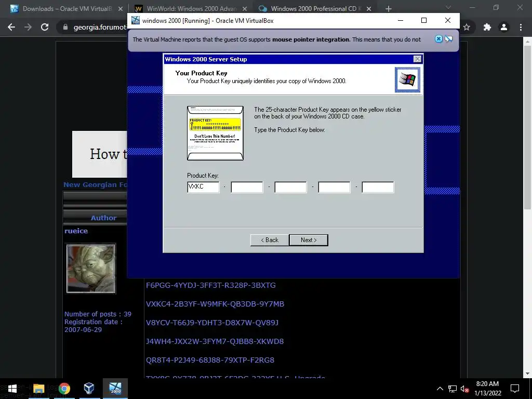The width and height of the screenshot is (532, 399).
Task: Open the Windows Start menu
Action: point(12,389)
